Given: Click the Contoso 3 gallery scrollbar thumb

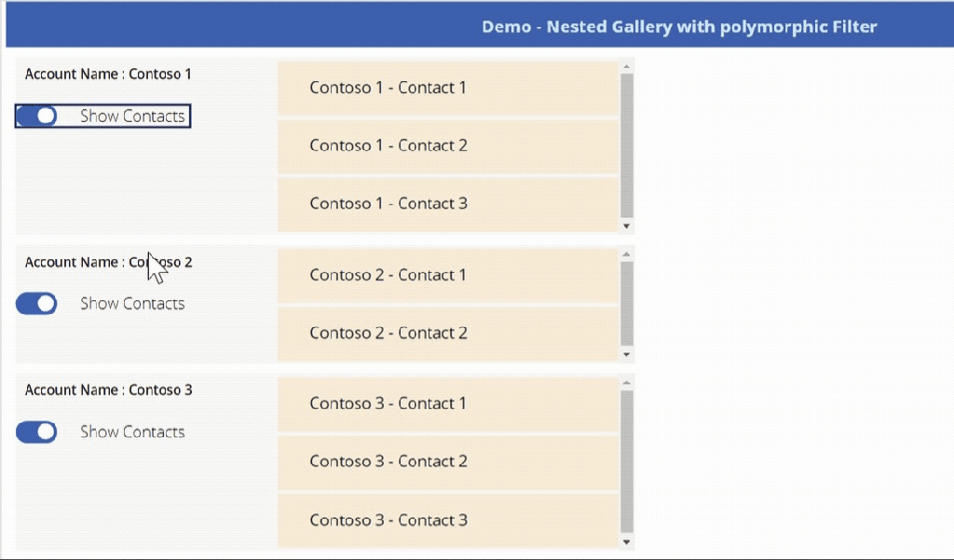Looking at the screenshot, I should pos(626,461).
